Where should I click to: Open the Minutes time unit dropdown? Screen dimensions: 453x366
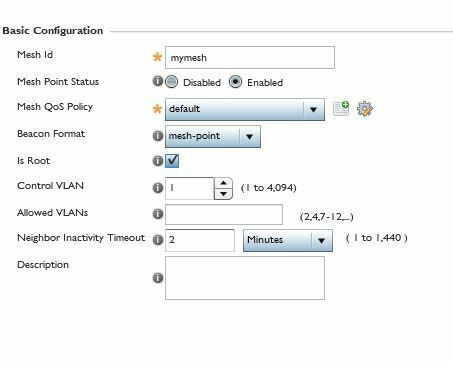coord(288,240)
